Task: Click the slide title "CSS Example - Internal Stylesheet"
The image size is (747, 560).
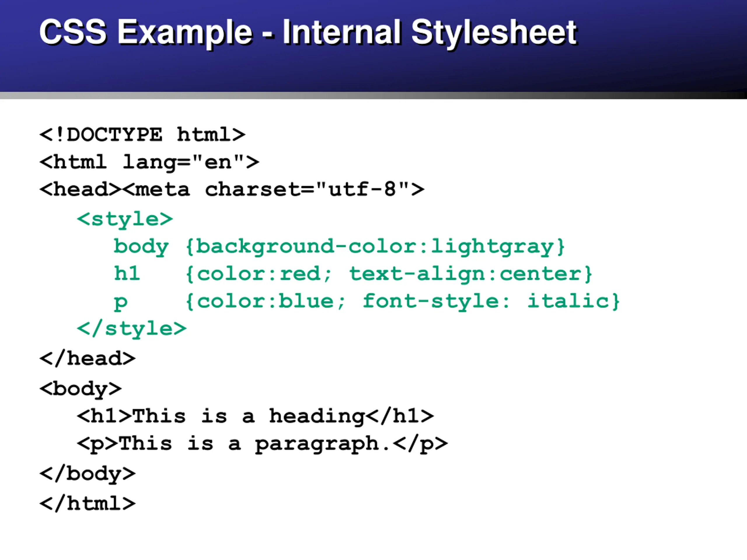Action: (308, 32)
